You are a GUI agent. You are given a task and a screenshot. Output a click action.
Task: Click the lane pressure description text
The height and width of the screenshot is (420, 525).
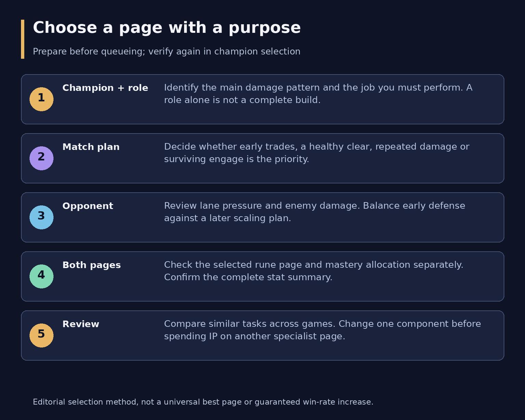[314, 212]
